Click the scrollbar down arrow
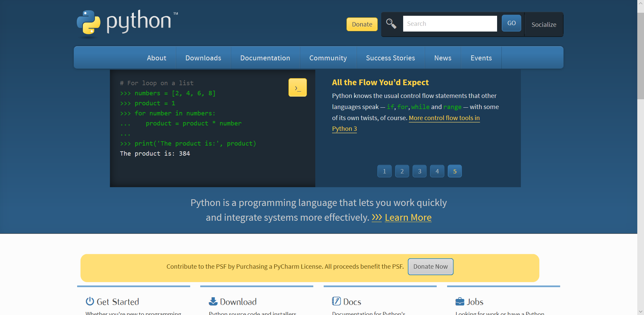This screenshot has width=644, height=315. point(640,312)
